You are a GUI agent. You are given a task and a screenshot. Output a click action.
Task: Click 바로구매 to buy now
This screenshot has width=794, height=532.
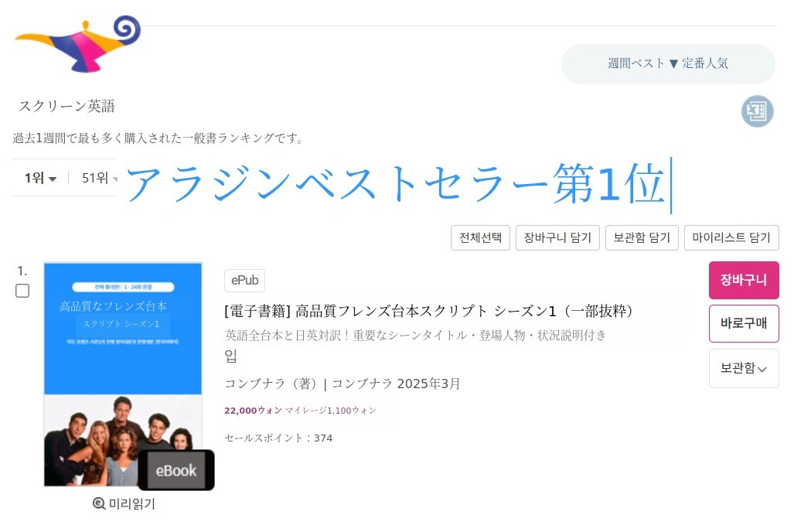click(743, 323)
